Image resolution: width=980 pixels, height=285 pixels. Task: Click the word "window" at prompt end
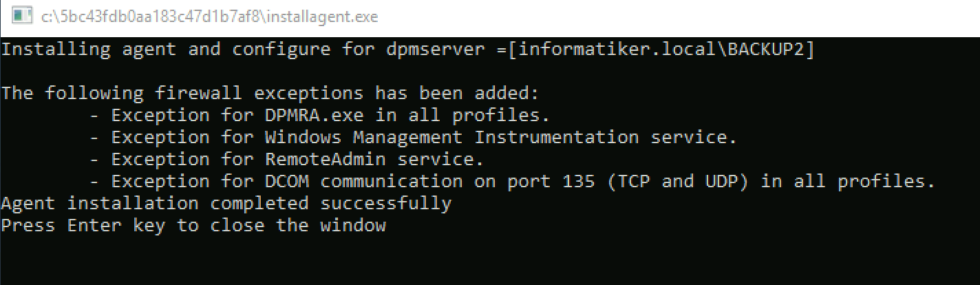click(353, 226)
